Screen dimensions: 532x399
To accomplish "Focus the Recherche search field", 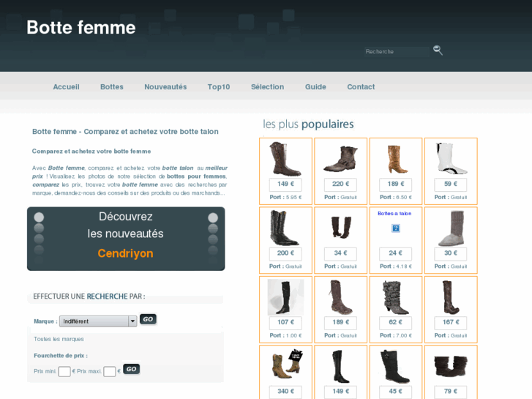I will point(397,52).
